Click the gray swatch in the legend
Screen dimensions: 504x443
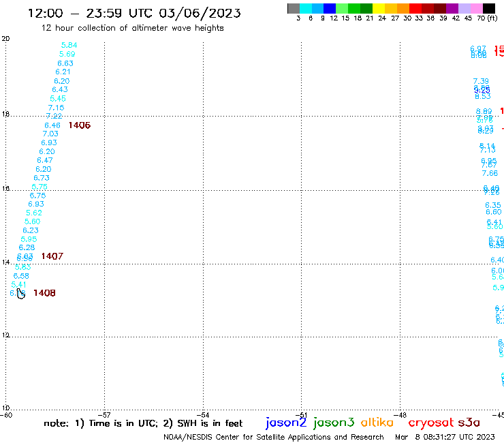click(294, 8)
